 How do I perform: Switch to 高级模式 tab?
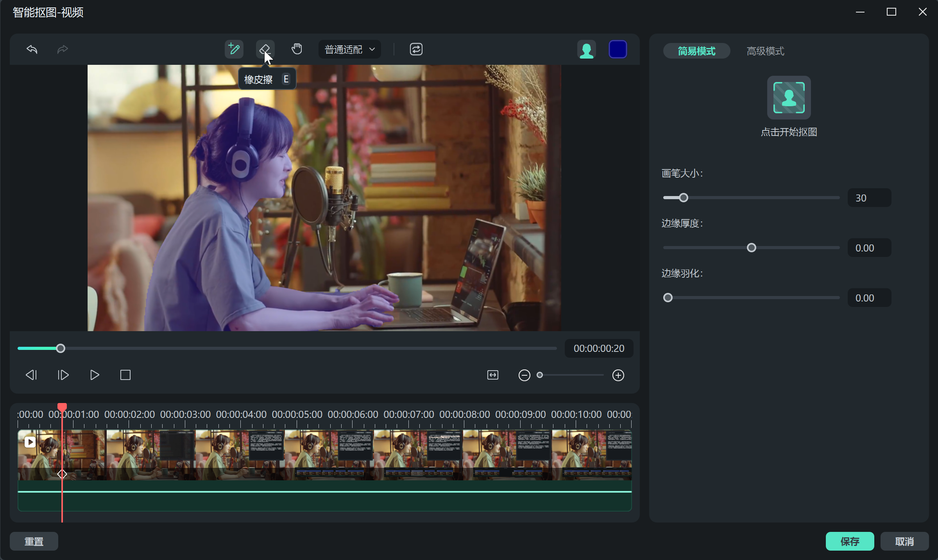765,51
